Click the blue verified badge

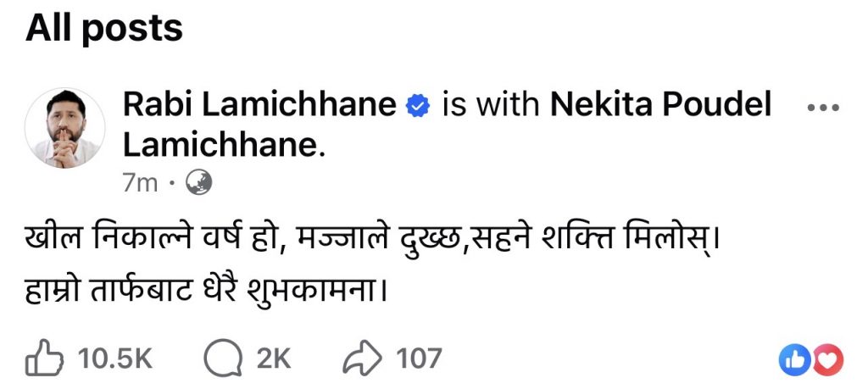(x=417, y=107)
